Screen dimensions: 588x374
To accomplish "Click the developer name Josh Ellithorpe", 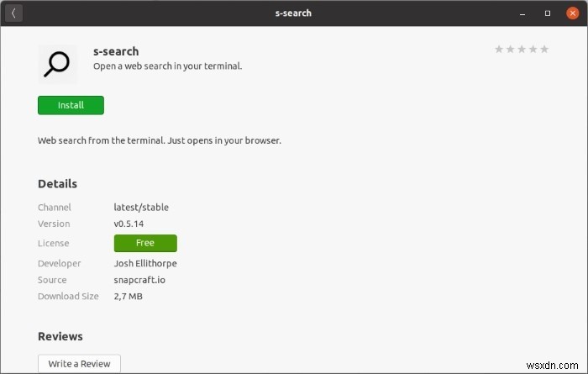I will (x=145, y=263).
